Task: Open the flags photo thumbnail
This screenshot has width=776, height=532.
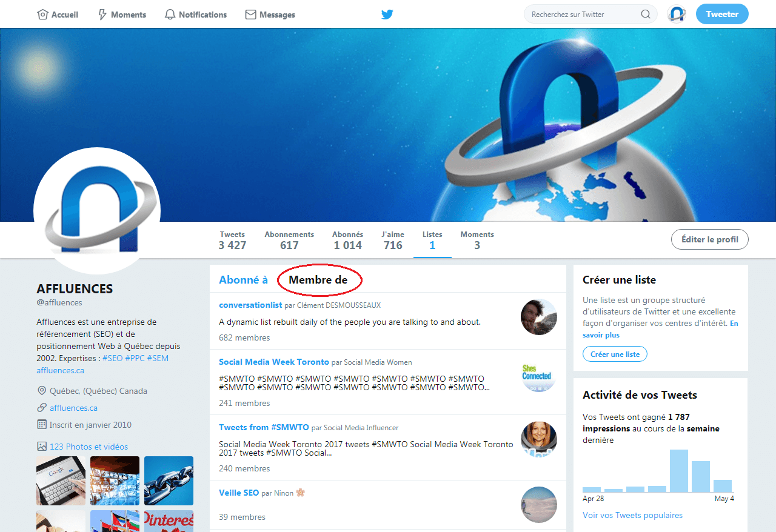Action: tap(115, 521)
